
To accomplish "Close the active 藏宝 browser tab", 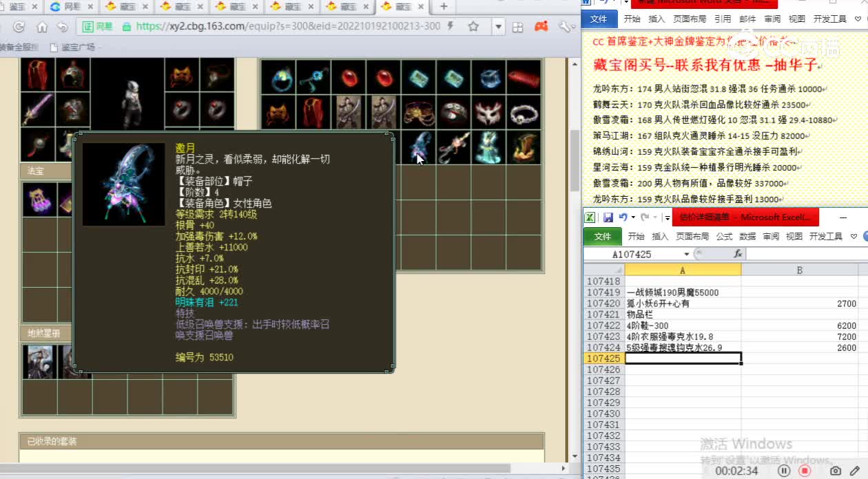I will 422,7.
